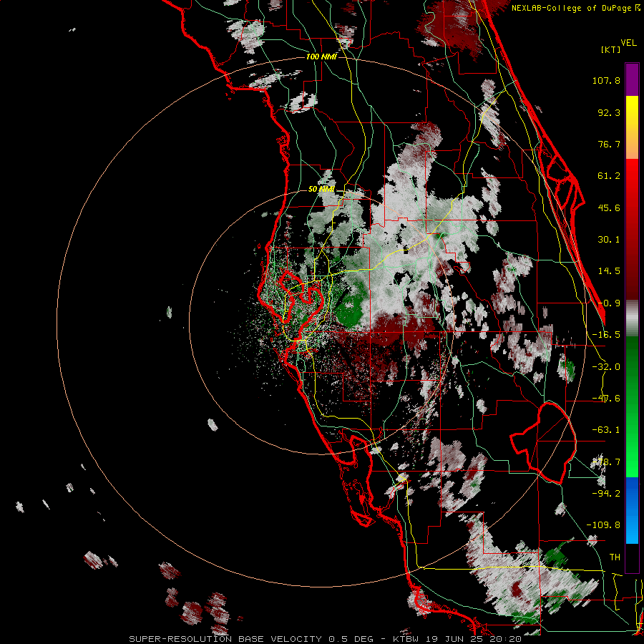The image size is (644, 644).
Task: Select the -16.5 legend value
Action: coord(606,335)
